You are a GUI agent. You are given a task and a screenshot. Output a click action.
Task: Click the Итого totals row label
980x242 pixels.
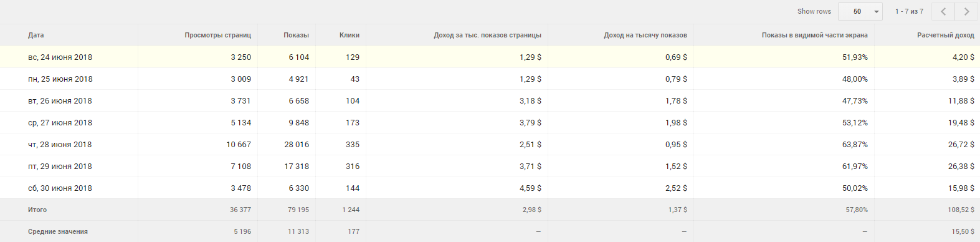tap(37, 210)
